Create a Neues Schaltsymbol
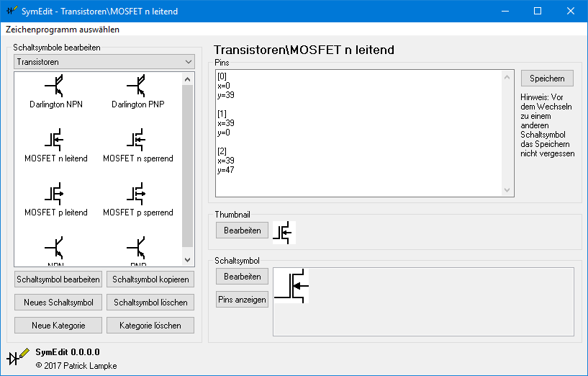588x376 pixels. click(x=58, y=303)
